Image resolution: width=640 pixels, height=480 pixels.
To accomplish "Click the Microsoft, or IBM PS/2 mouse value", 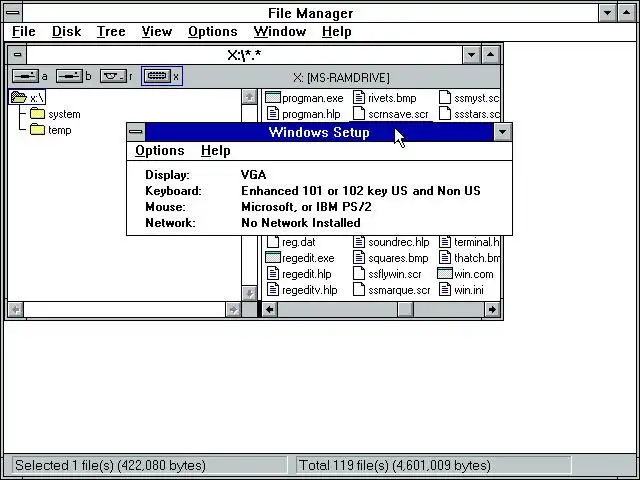I will pyautogui.click(x=306, y=207).
